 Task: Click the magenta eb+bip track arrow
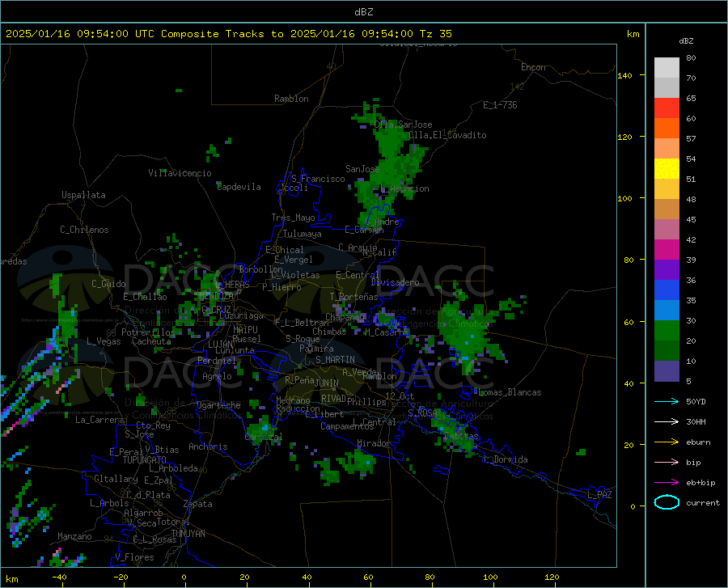coord(667,482)
